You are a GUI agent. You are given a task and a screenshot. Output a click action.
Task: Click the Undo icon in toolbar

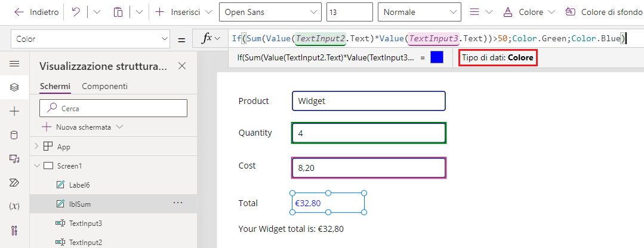tap(76, 12)
